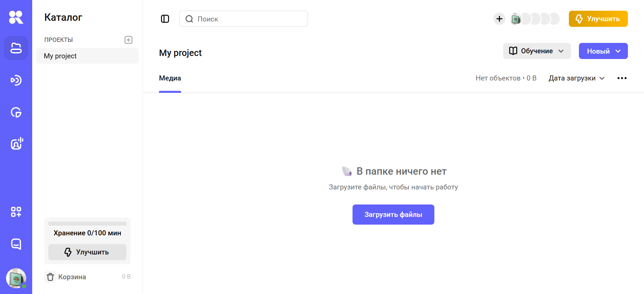
Task: Open the voice playback tool in the sidebar
Action: pyautogui.click(x=16, y=80)
